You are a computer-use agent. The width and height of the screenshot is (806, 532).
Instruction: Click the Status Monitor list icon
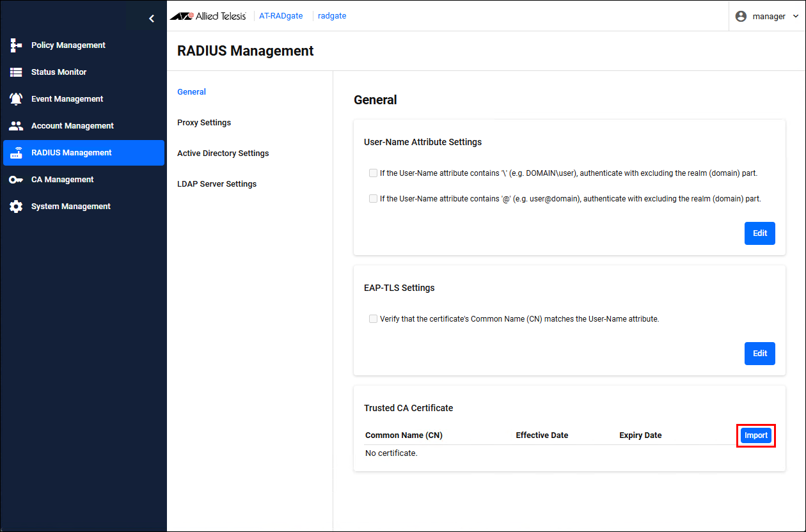(x=16, y=72)
